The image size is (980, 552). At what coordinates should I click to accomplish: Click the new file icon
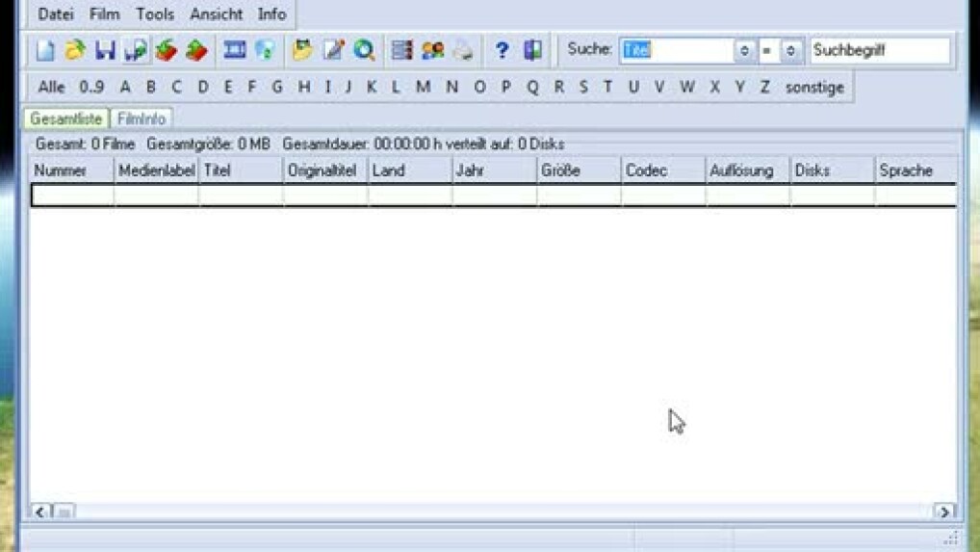pyautogui.click(x=45, y=50)
